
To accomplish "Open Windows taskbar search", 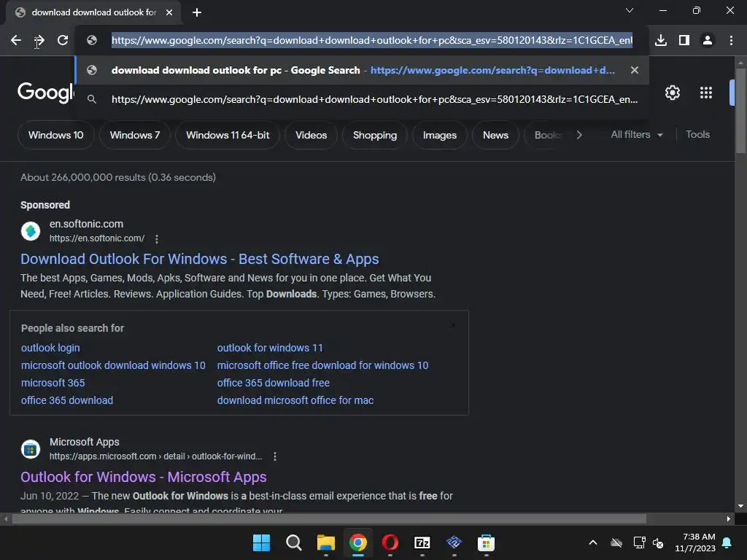I will click(x=293, y=542).
